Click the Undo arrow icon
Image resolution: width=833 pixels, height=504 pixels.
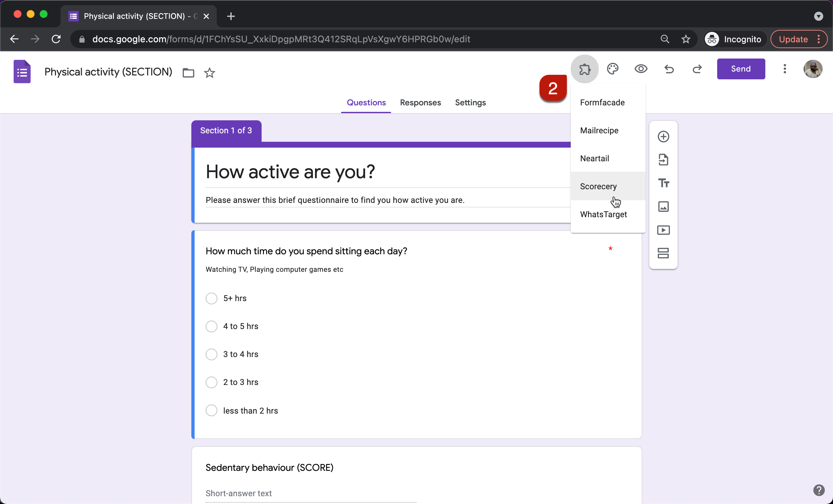click(669, 69)
